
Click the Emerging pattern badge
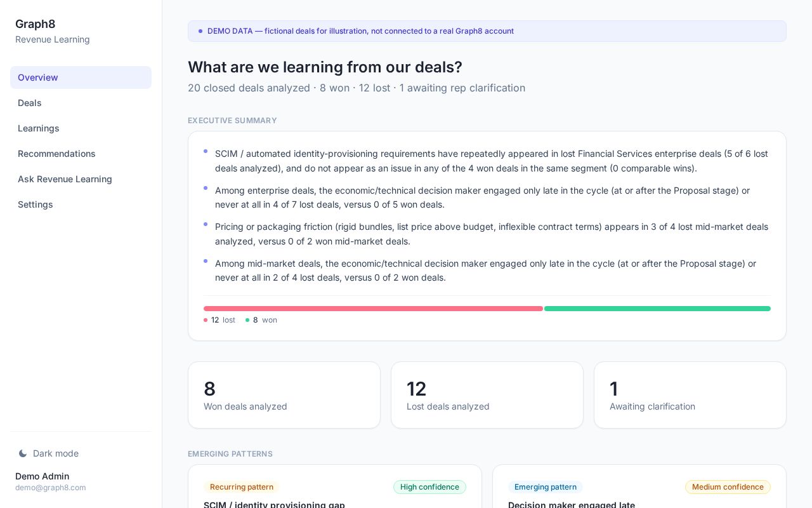[x=546, y=487]
